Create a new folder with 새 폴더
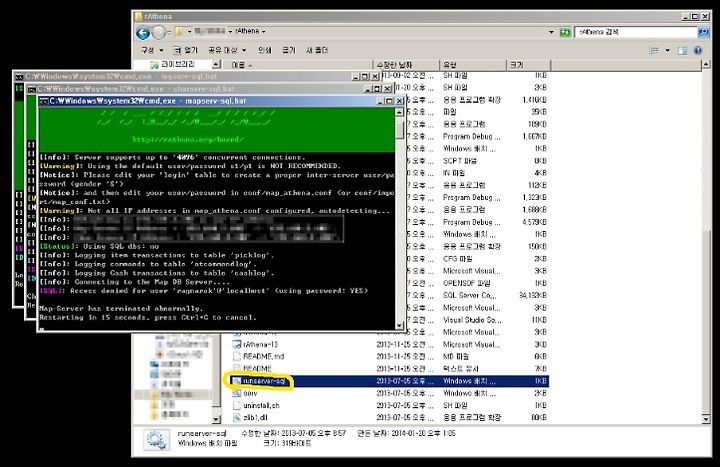This screenshot has width=720, height=467. (317, 50)
